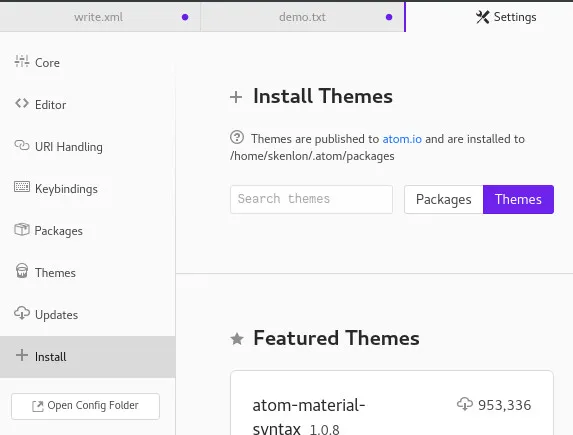The height and width of the screenshot is (435, 573).
Task: Click the Install Themes heading
Action: point(323,97)
